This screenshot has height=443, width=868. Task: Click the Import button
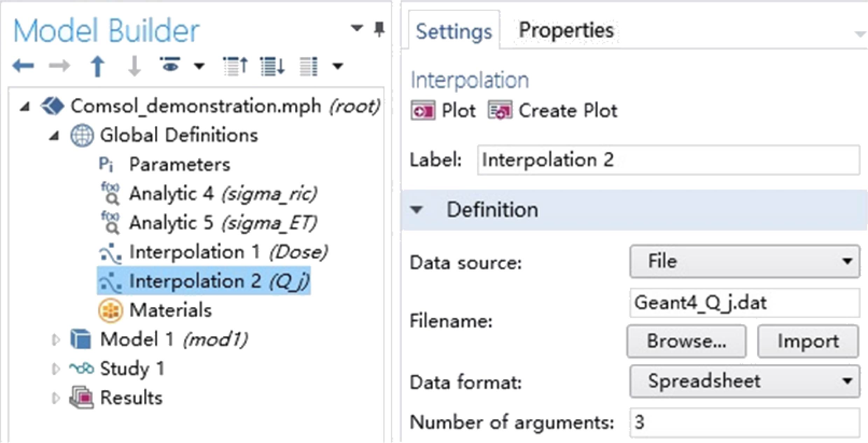coord(808,341)
